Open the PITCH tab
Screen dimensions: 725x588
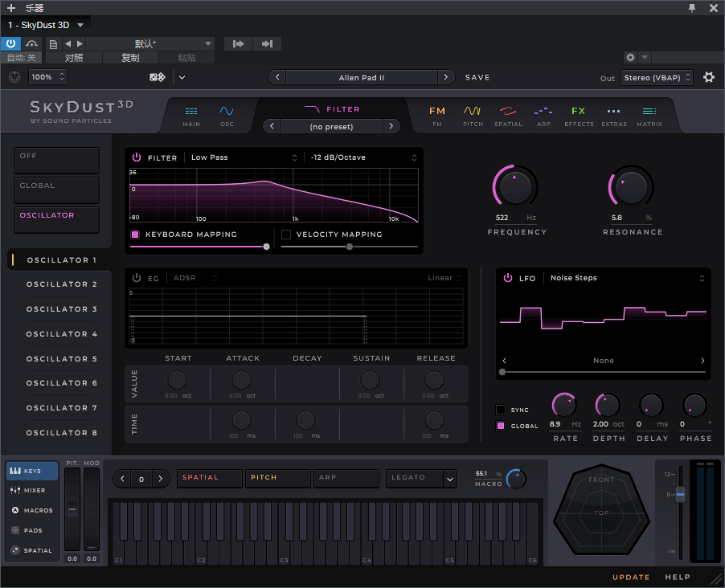pyautogui.click(x=473, y=116)
